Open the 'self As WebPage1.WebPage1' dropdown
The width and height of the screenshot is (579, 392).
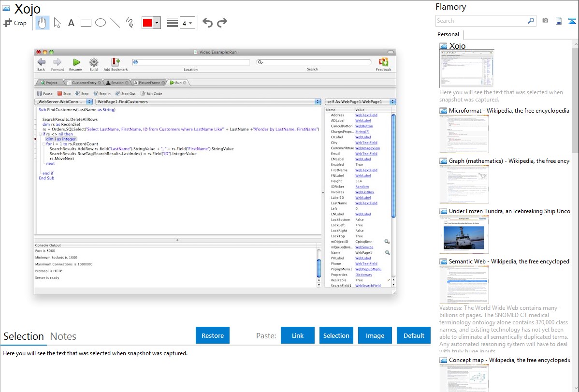click(x=361, y=102)
